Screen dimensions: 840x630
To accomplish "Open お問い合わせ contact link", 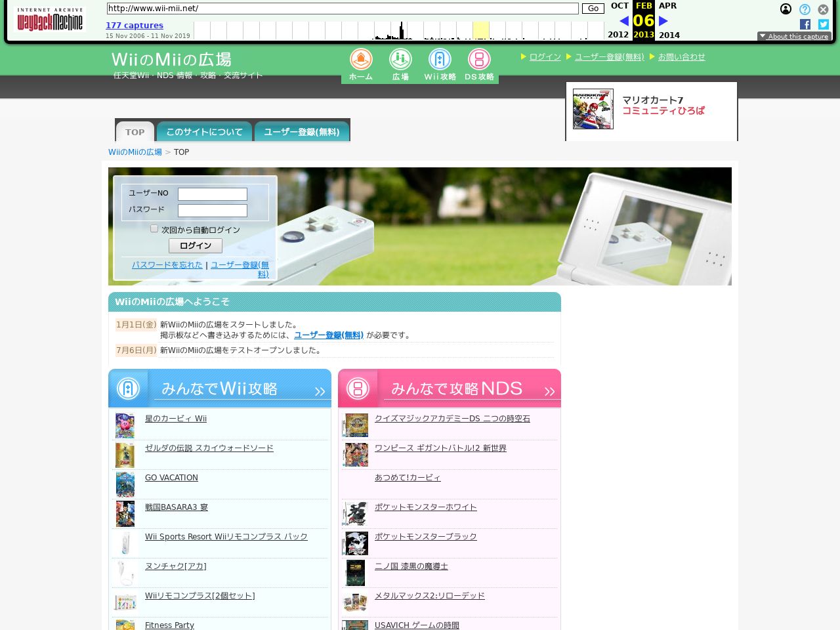I will (682, 57).
